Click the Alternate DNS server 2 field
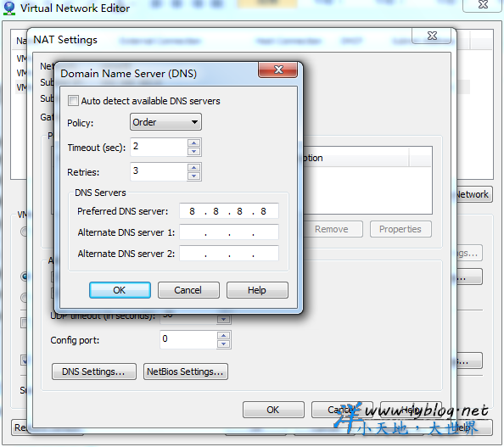The image size is (504, 447). point(229,254)
